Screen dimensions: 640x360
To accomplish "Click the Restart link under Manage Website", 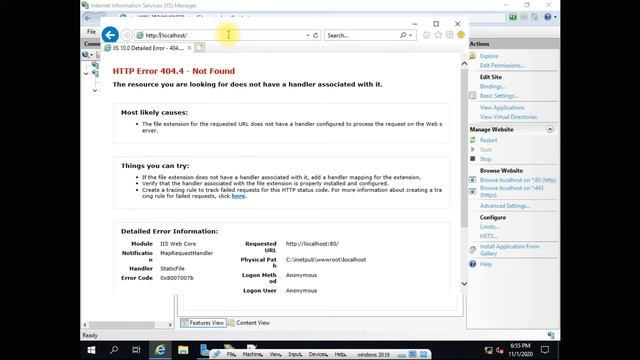I will pos(488,140).
